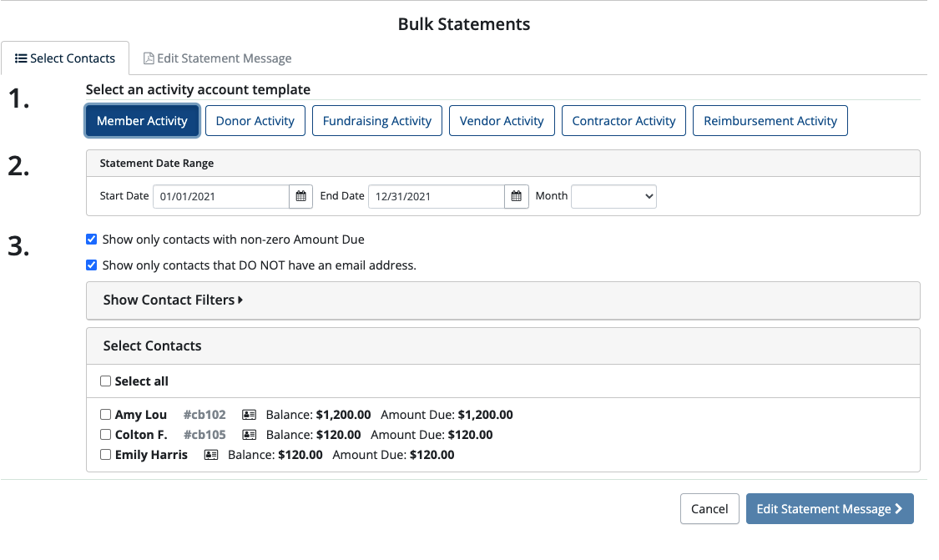Click the chevron next to Show Contact Filters
The width and height of the screenshot is (939, 560).
pos(240,300)
